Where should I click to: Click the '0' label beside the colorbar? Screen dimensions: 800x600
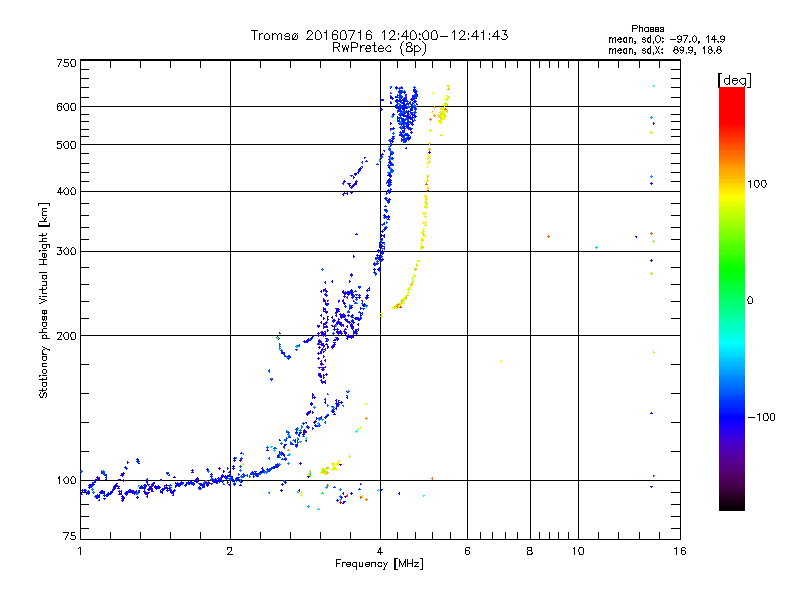pos(750,301)
